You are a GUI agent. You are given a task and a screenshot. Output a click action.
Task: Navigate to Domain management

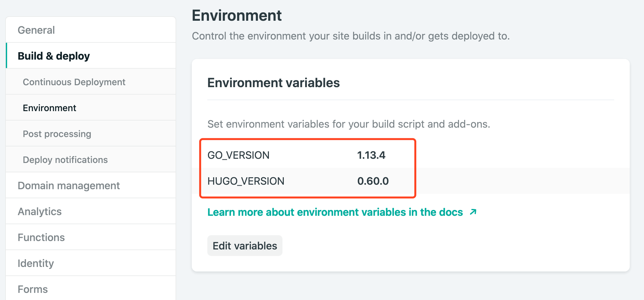click(x=69, y=186)
